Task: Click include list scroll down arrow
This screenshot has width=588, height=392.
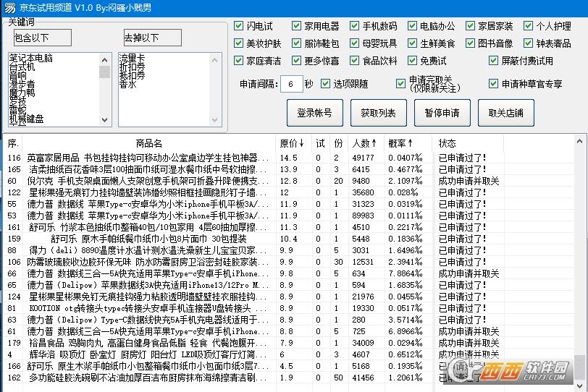Action: (104, 120)
